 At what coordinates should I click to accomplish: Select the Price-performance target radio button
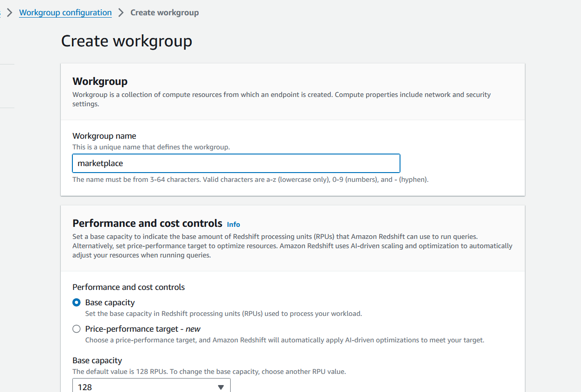(x=77, y=329)
